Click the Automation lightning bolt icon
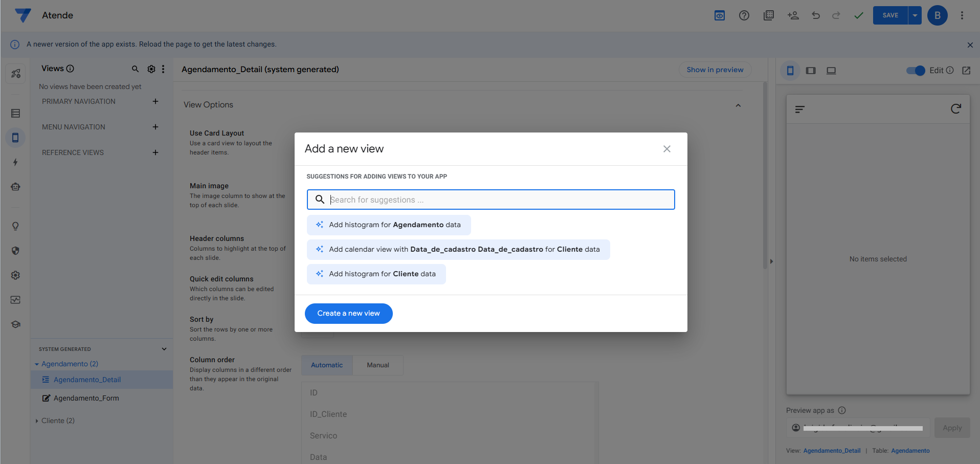This screenshot has height=464, width=980. tap(15, 162)
